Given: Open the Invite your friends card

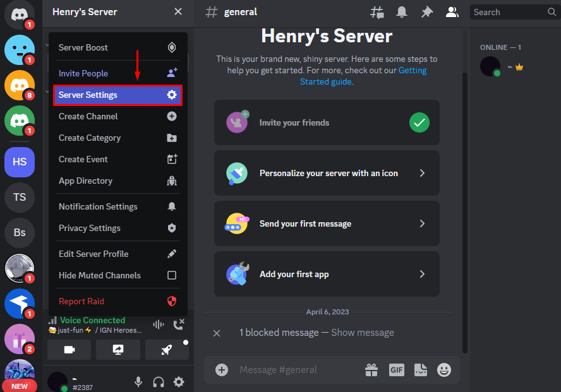Looking at the screenshot, I should 327,122.
